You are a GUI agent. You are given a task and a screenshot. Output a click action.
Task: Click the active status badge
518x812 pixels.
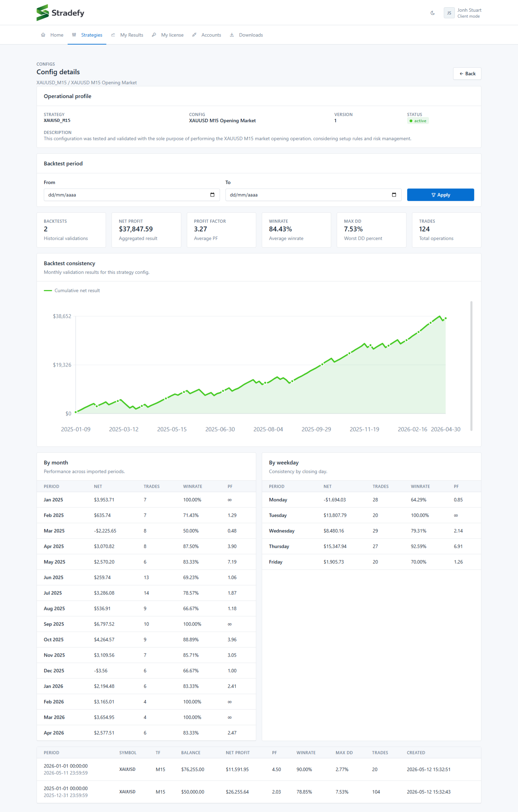(x=418, y=121)
